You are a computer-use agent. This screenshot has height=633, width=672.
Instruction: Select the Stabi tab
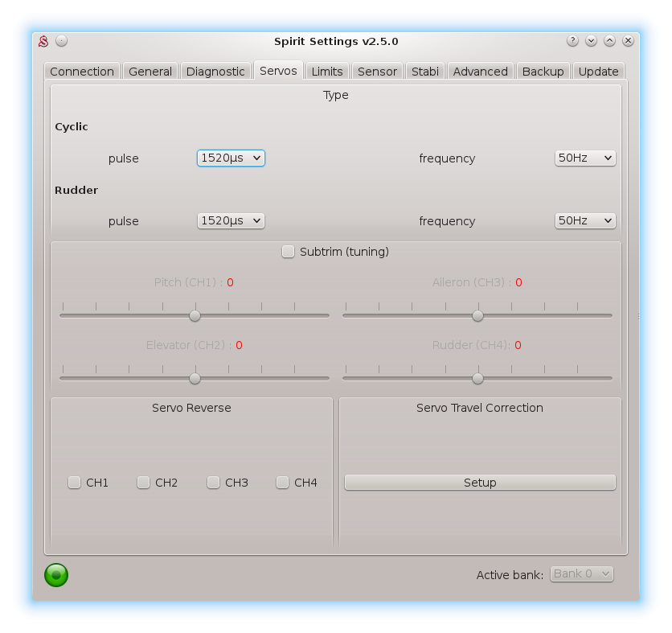425,72
